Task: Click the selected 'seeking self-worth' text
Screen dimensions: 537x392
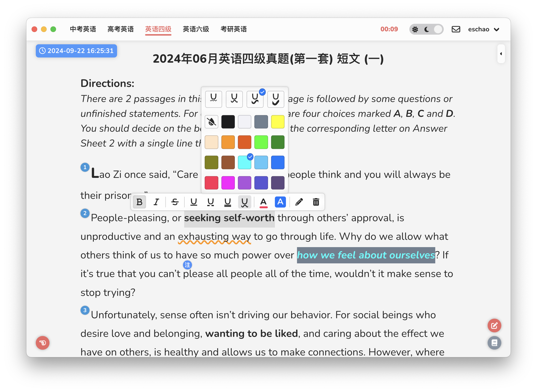Action: pyautogui.click(x=229, y=218)
